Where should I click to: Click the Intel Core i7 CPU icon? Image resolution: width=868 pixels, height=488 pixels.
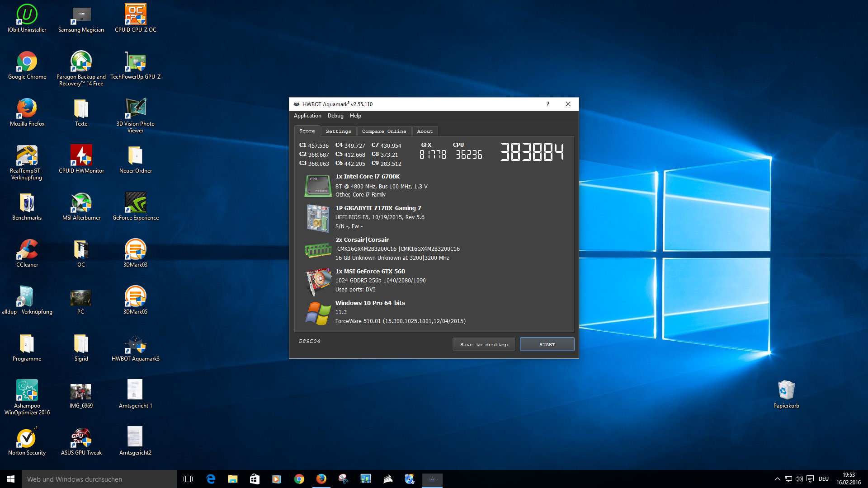pos(318,186)
